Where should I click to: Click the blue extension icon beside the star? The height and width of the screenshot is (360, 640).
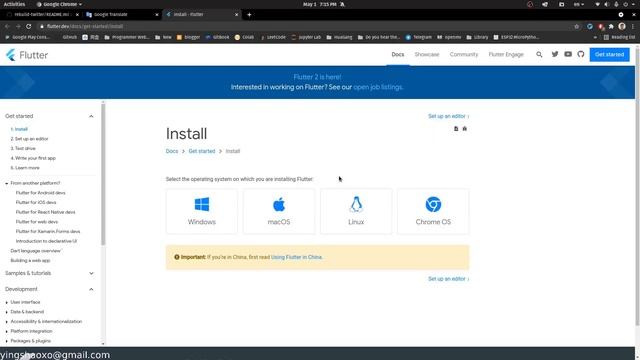(x=590, y=26)
